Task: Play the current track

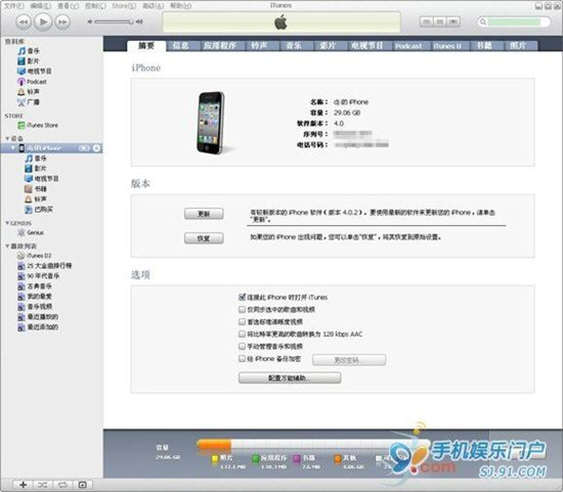Action: (43, 22)
